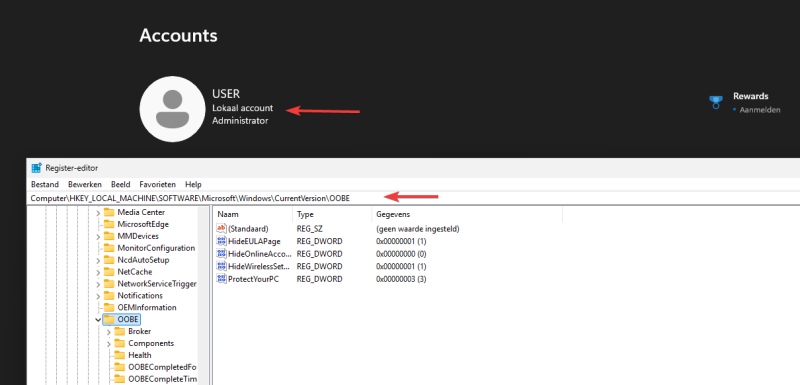Click REG_SZ type cell
Screen dimensions: 800x385
click(x=310, y=229)
